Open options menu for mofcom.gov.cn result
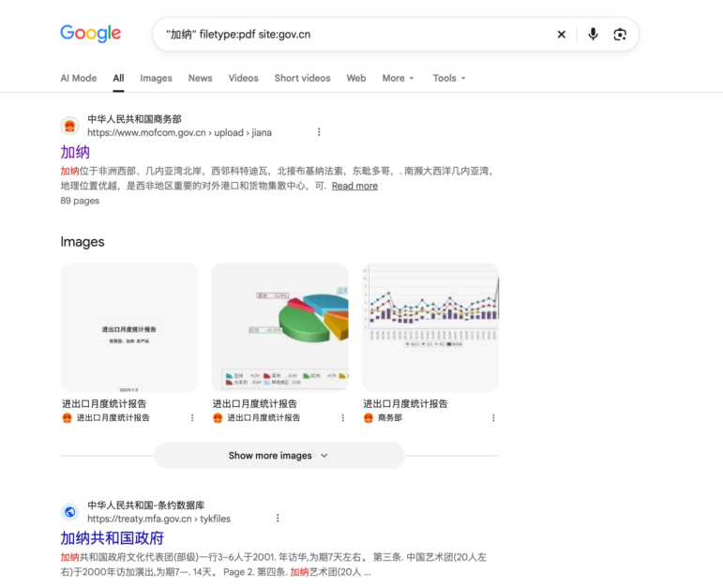Screen dimensions: 723x588 click(319, 132)
